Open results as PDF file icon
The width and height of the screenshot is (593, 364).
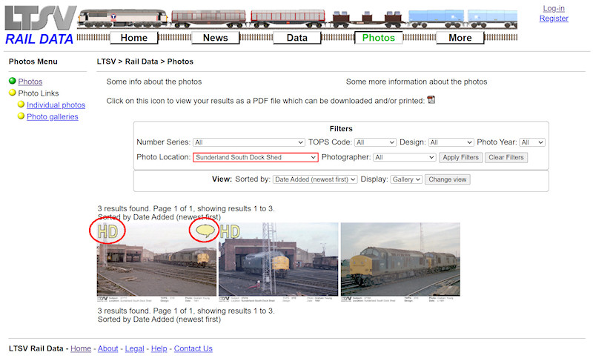click(x=431, y=100)
